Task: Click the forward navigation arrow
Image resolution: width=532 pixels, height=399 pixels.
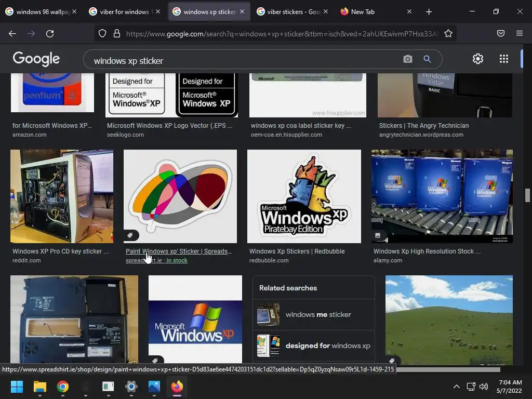Action: pos(31,33)
